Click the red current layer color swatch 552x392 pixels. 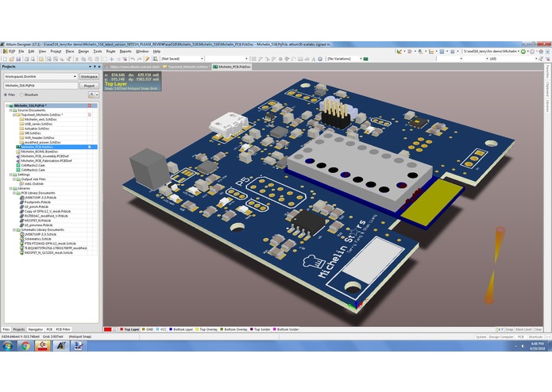[x=107, y=329]
